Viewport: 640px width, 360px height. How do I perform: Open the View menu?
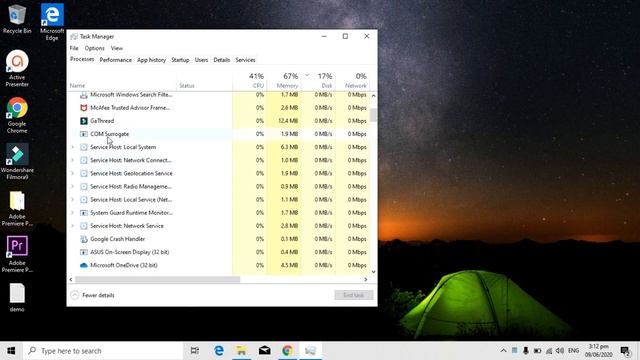(117, 48)
